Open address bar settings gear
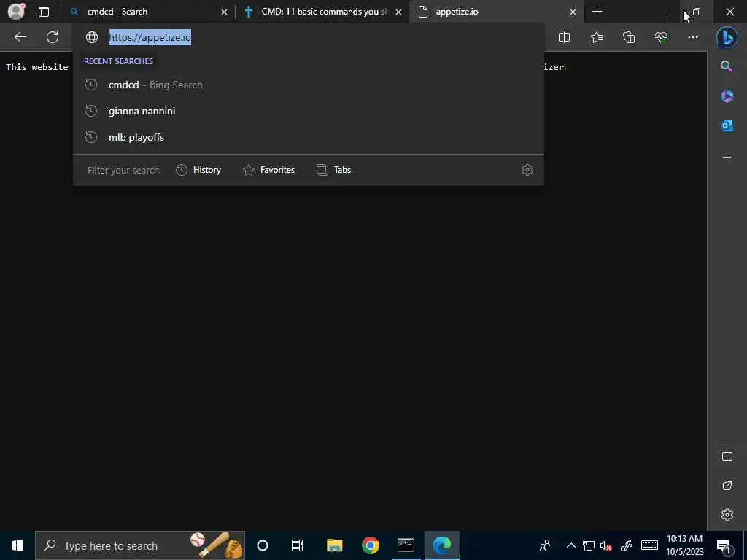 (x=527, y=170)
